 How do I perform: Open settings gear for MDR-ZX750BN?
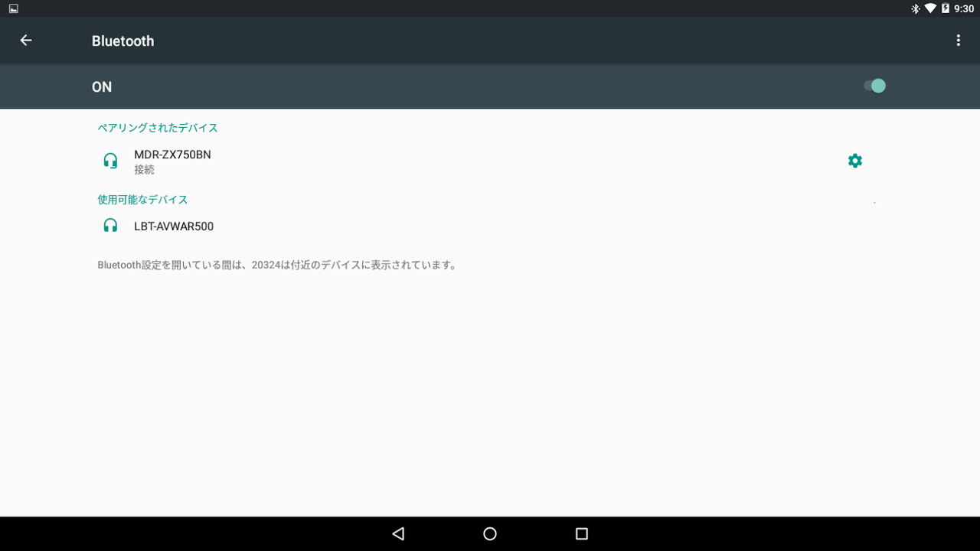point(855,161)
